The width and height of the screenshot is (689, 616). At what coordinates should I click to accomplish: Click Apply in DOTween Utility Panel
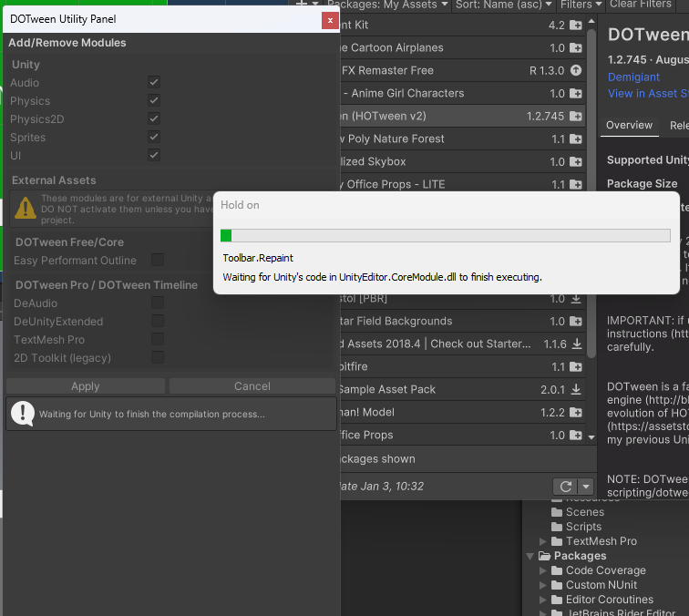tap(86, 386)
